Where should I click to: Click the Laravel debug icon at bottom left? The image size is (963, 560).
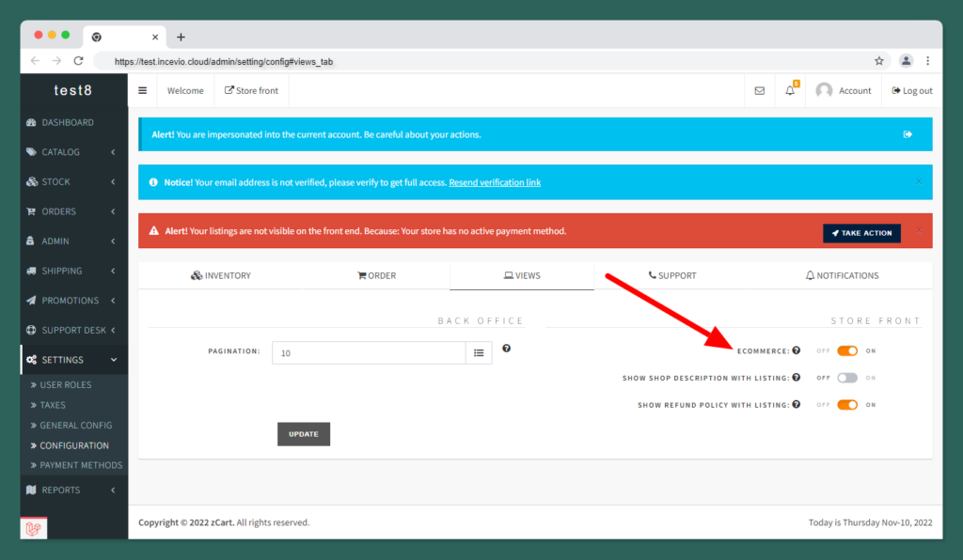34,529
